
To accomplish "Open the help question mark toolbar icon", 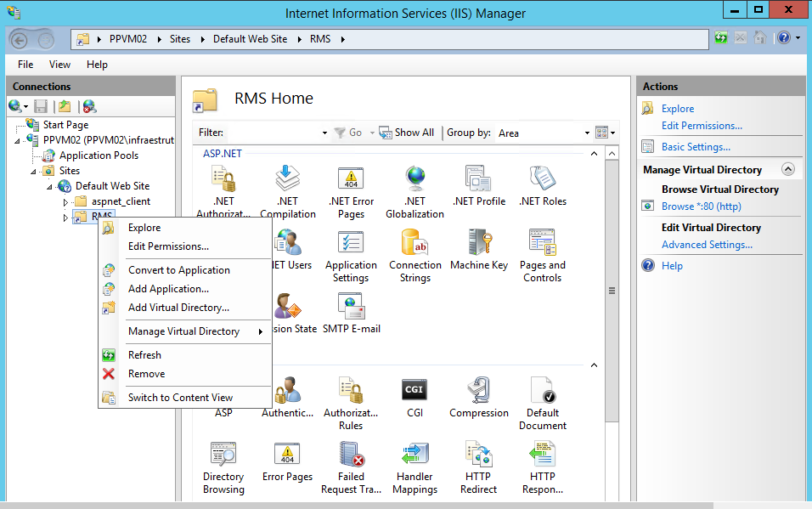I will tap(783, 38).
